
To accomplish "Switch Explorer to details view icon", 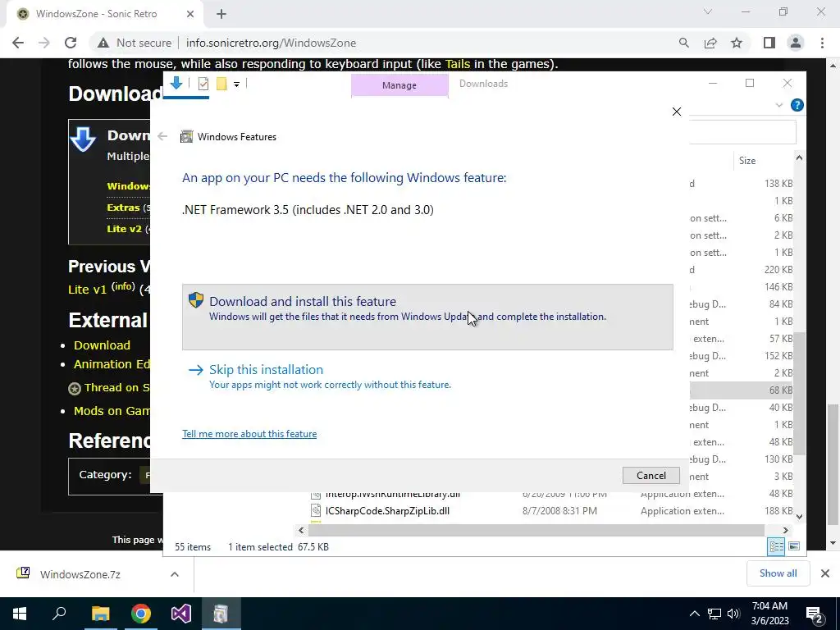I will click(776, 546).
